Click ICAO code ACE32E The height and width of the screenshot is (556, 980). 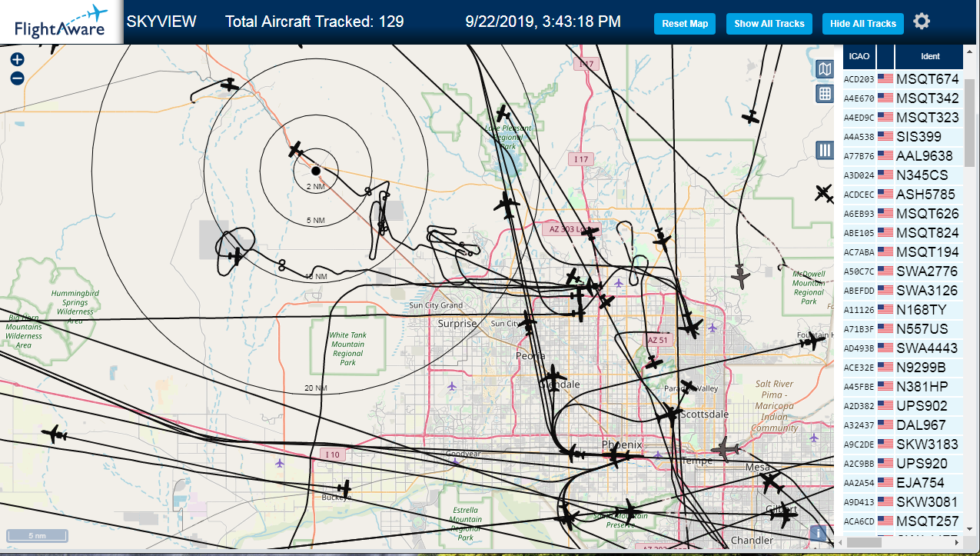coord(859,368)
